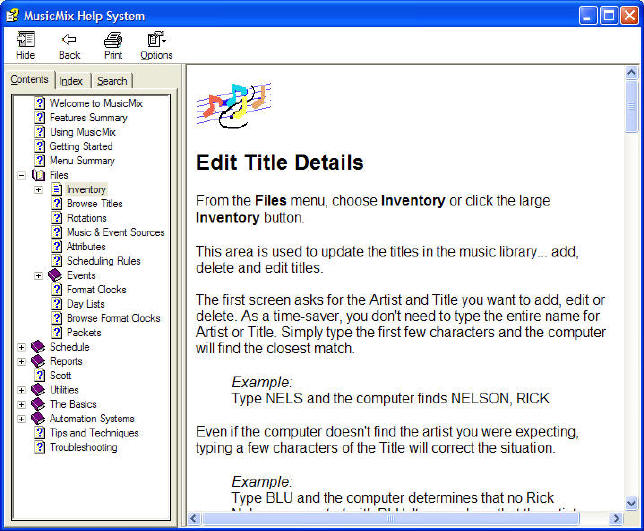
Task: Expand The Basics tree node
Action: pyautogui.click(x=21, y=405)
